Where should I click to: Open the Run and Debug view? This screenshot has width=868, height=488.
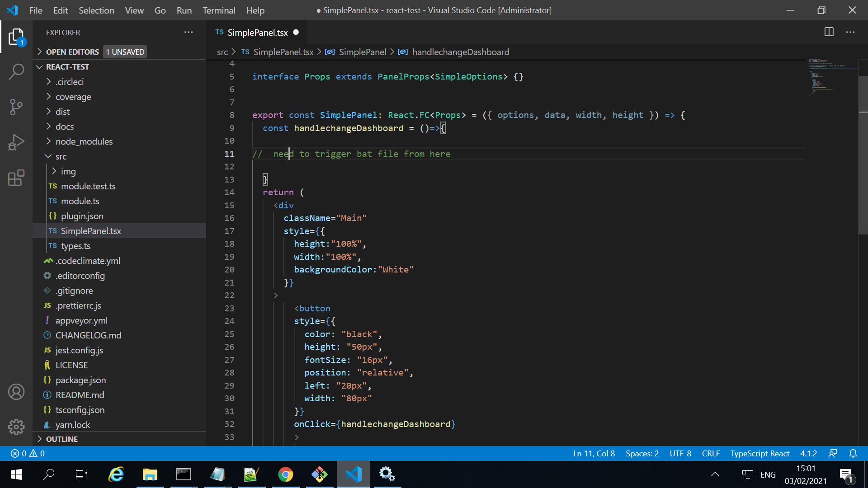click(16, 142)
